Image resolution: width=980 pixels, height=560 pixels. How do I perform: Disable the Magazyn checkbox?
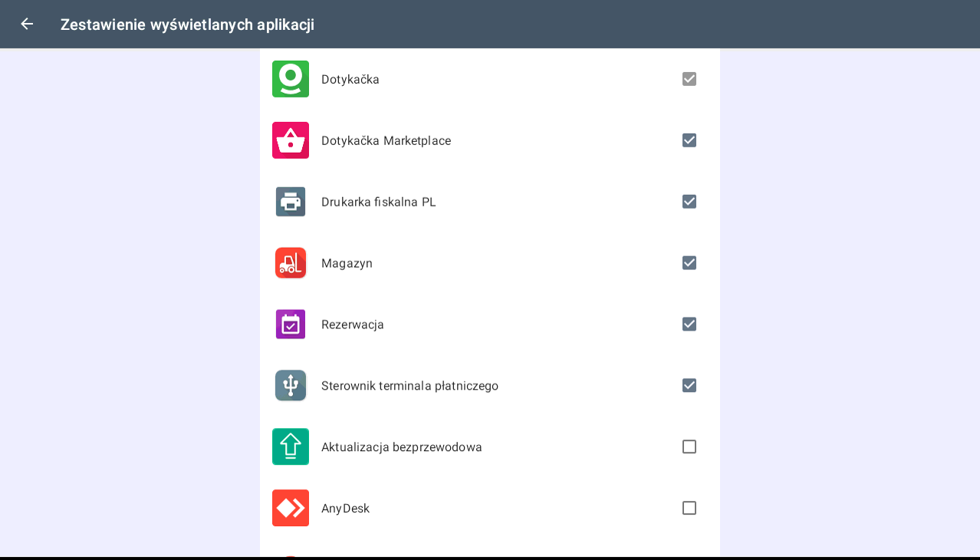point(689,263)
